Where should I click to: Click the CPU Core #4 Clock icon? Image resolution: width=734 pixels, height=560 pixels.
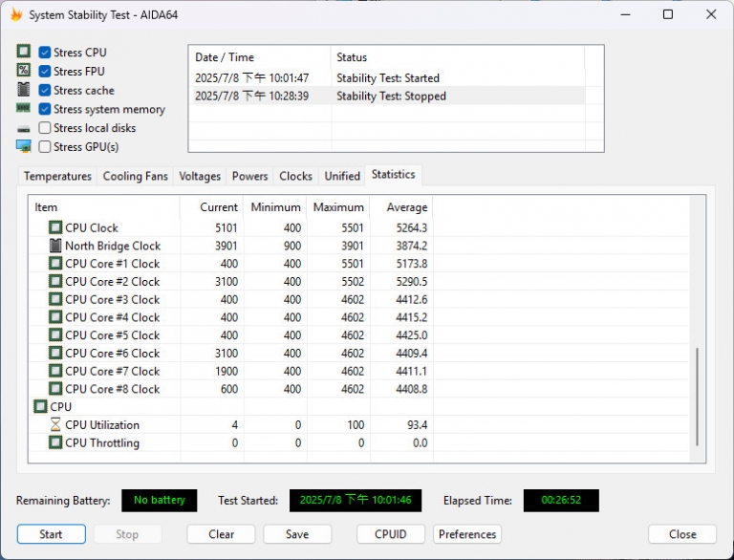(55, 317)
